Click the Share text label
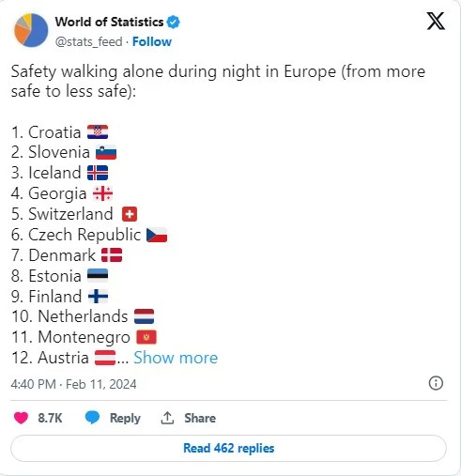The width and height of the screenshot is (461, 476). click(200, 418)
